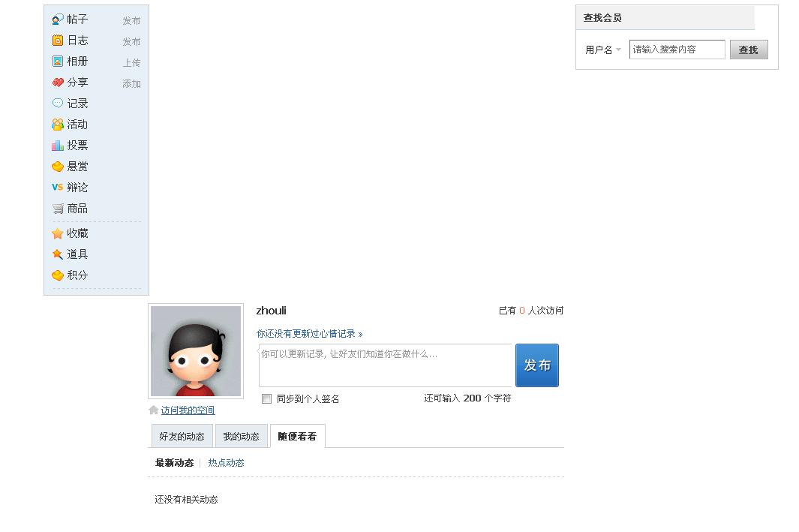The width and height of the screenshot is (799, 532).
Task: Click the 记录 speech bubble icon
Action: (58, 103)
